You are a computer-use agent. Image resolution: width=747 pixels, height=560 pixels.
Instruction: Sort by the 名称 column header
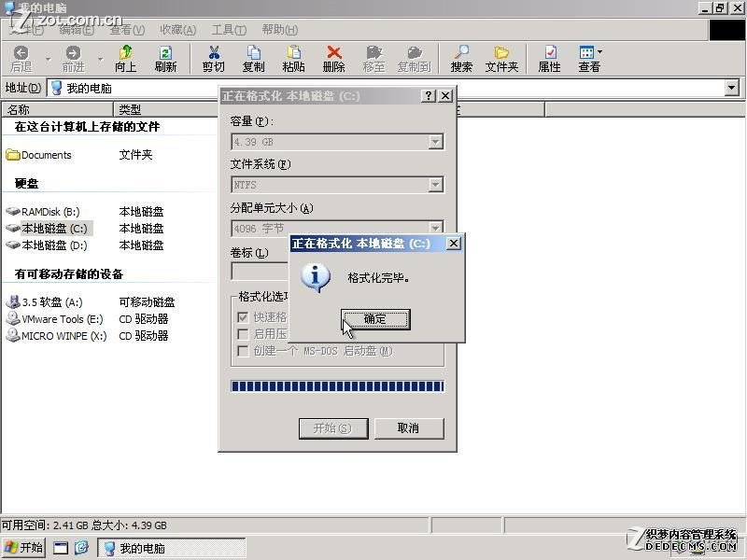(57, 109)
